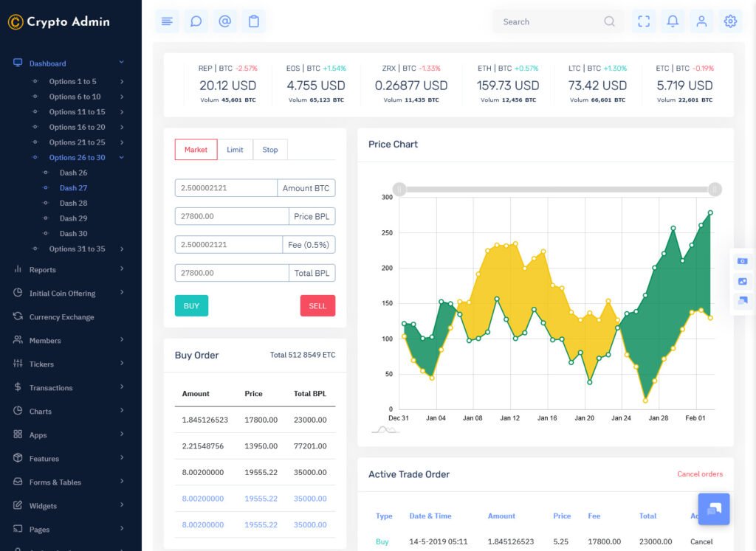Image resolution: width=756 pixels, height=551 pixels.
Task: Open the notifications bell
Action: point(673,21)
